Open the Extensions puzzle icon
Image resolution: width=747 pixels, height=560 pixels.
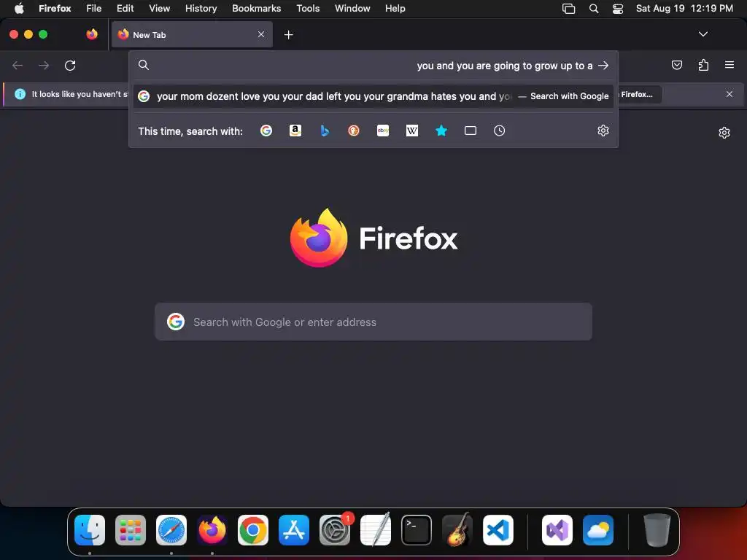click(703, 65)
